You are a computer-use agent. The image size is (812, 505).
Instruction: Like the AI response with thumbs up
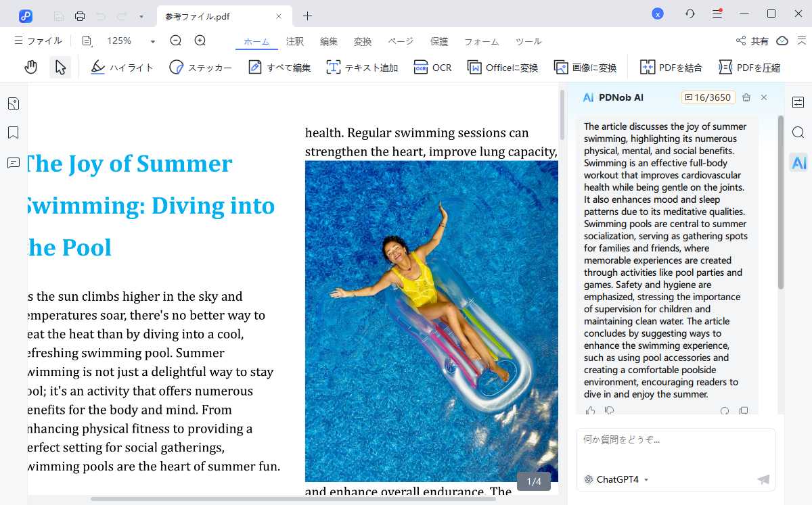(591, 410)
